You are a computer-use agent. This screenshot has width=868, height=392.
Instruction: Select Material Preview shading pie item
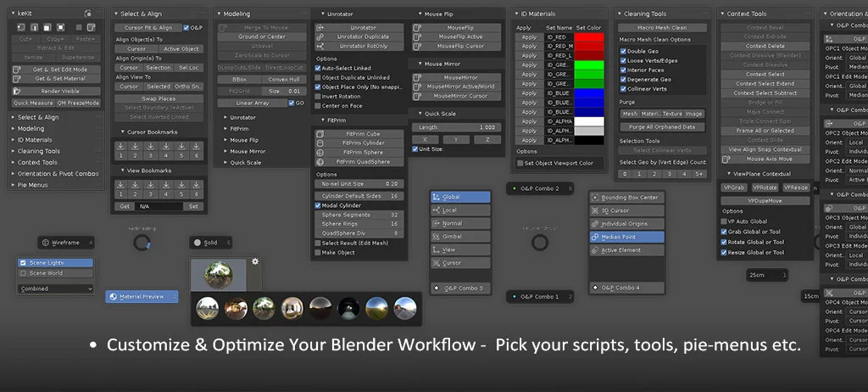click(142, 297)
